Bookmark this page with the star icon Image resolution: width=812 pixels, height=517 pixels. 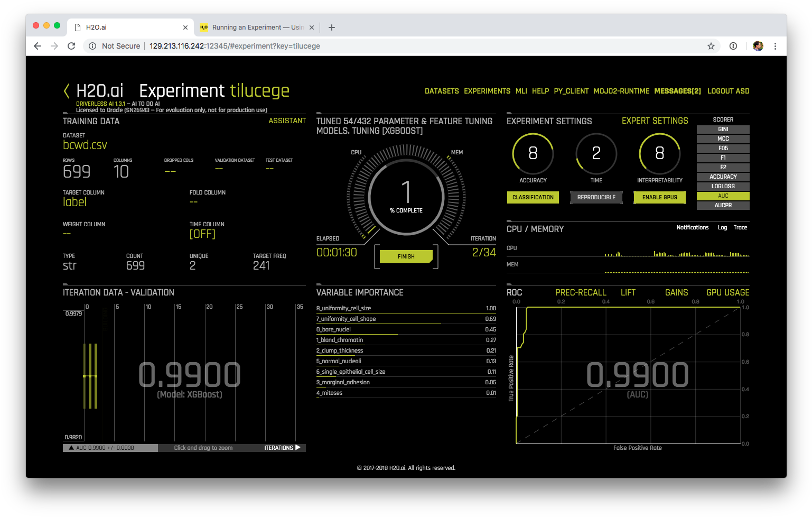(x=711, y=46)
